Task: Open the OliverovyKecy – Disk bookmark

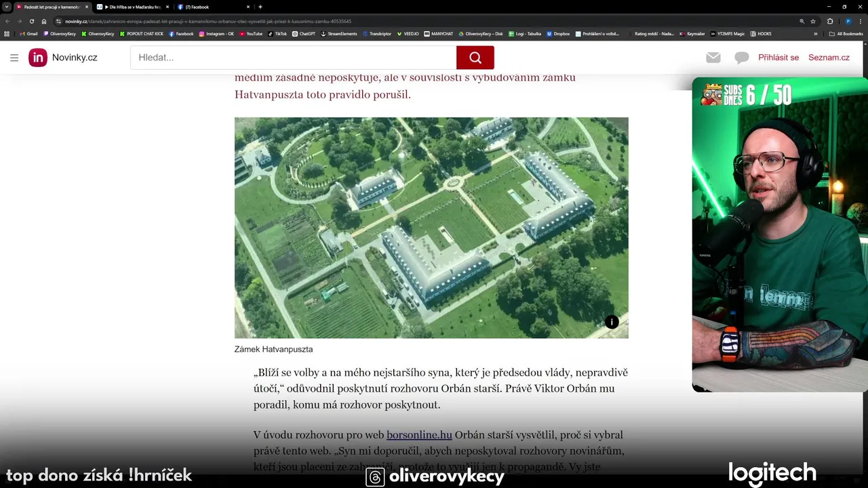Action: (x=481, y=33)
